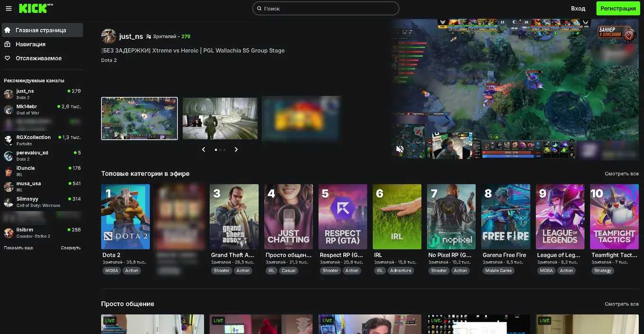Open just_ns featured streamer avatar
Screen dimensions: 644x334
pyautogui.click(x=109, y=36)
